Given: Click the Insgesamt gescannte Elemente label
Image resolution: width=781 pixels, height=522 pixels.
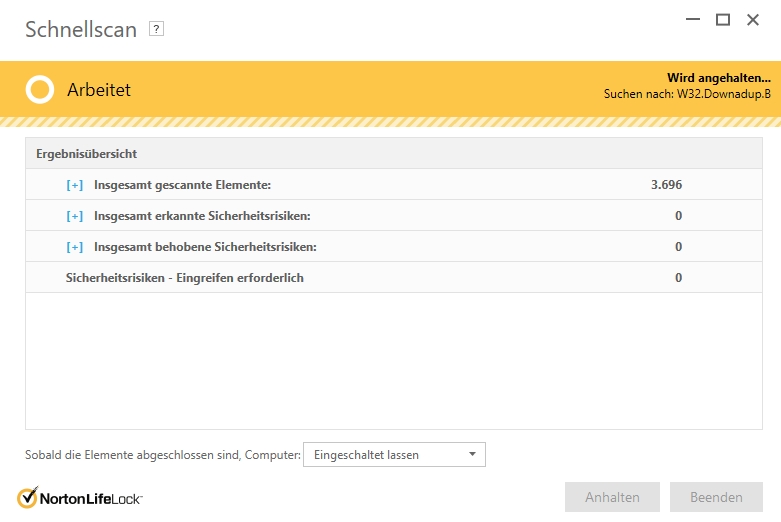Looking at the screenshot, I should [x=182, y=185].
